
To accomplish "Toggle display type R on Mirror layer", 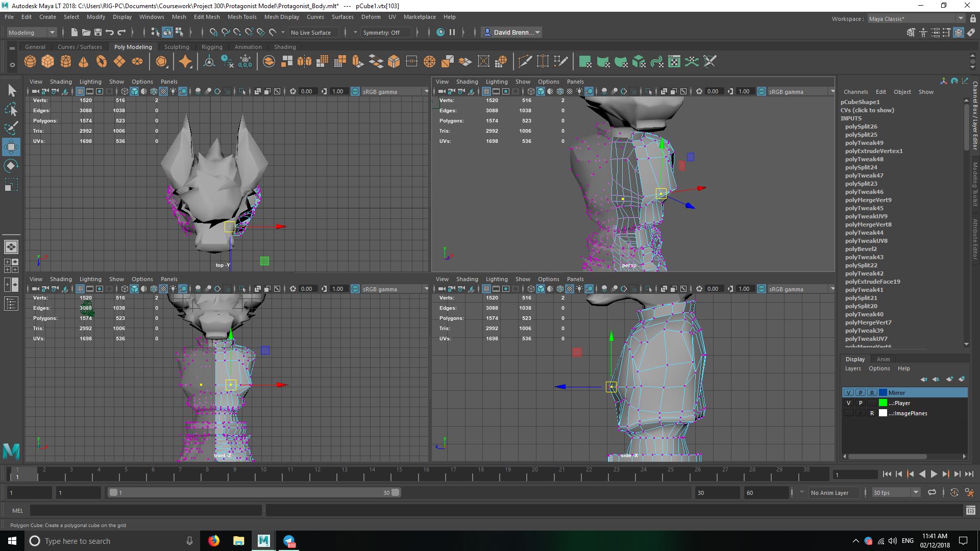I will (x=872, y=392).
